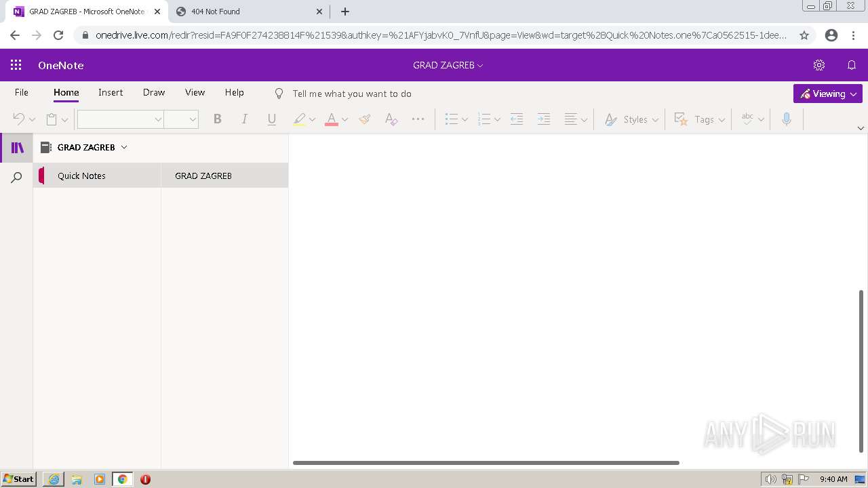Screen dimensions: 868x488
Task: Open the Viewing mode dropdown
Action: [x=828, y=94]
